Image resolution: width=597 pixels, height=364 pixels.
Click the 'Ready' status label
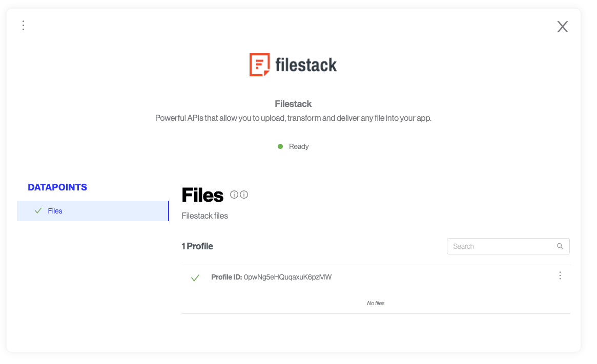(x=299, y=146)
